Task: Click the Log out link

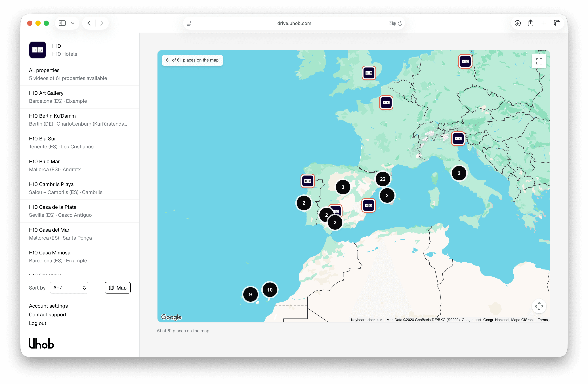Action: click(37, 323)
